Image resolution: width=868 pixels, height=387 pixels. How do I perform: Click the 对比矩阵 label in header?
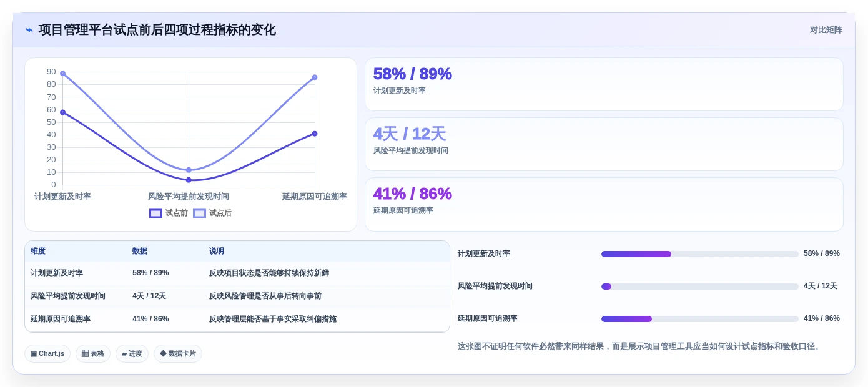(x=826, y=30)
